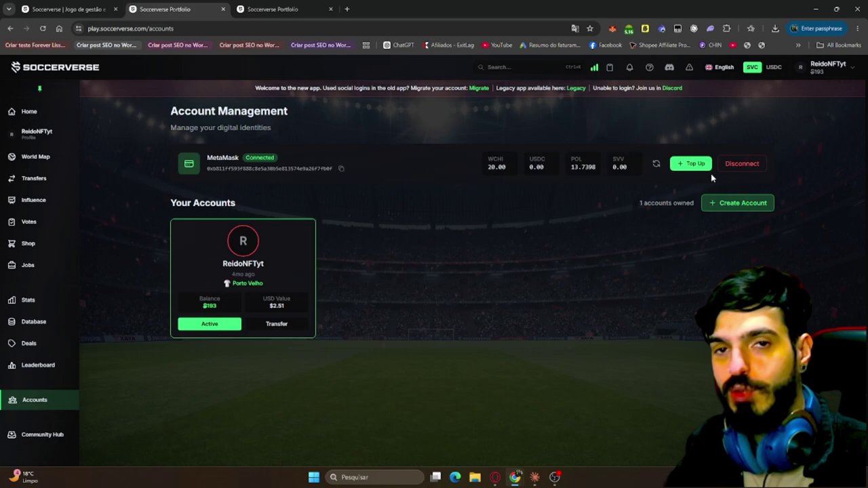Screen dimensions: 868x488
Task: Click the MetaMask card icon
Action: pyautogui.click(x=189, y=163)
